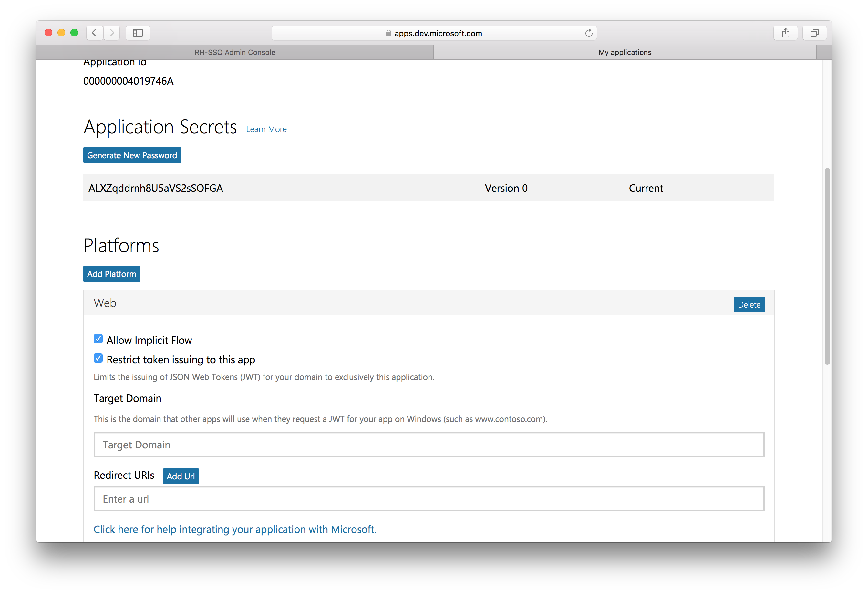Switch to RH-SSO Admin Console tab

(235, 52)
